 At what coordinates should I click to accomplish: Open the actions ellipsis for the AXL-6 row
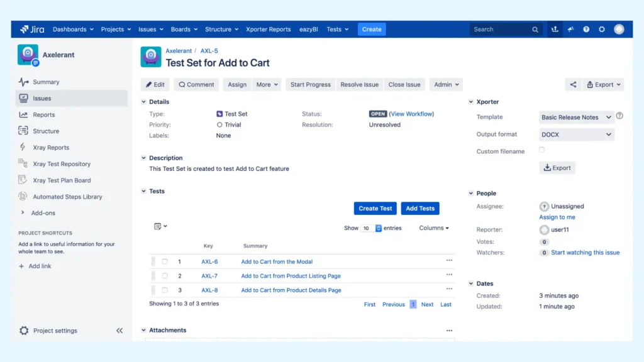449,260
